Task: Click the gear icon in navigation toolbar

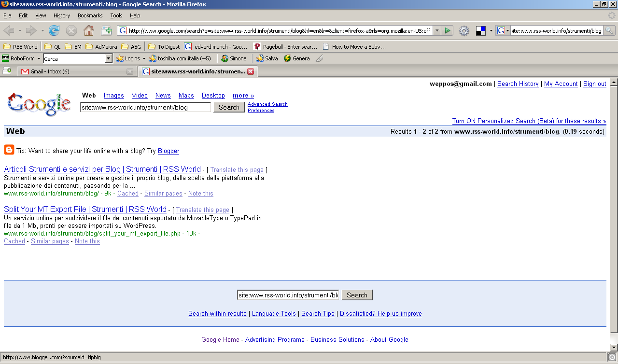Action: tap(464, 31)
